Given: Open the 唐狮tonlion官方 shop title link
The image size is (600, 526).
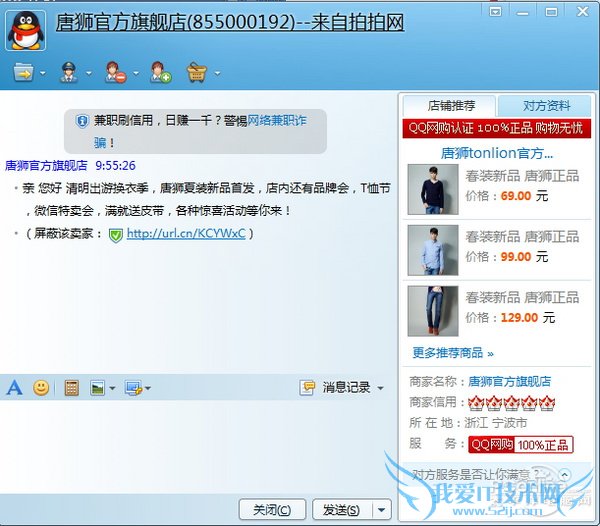Looking at the screenshot, I should tap(497, 153).
